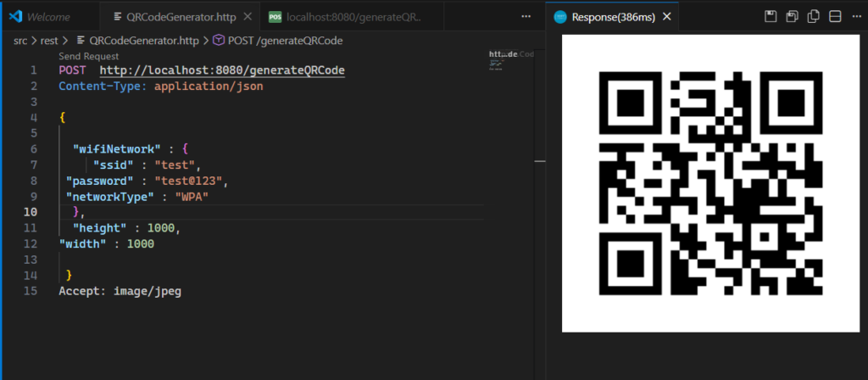
Task: Click the Save Response Body icon
Action: pyautogui.click(x=792, y=17)
